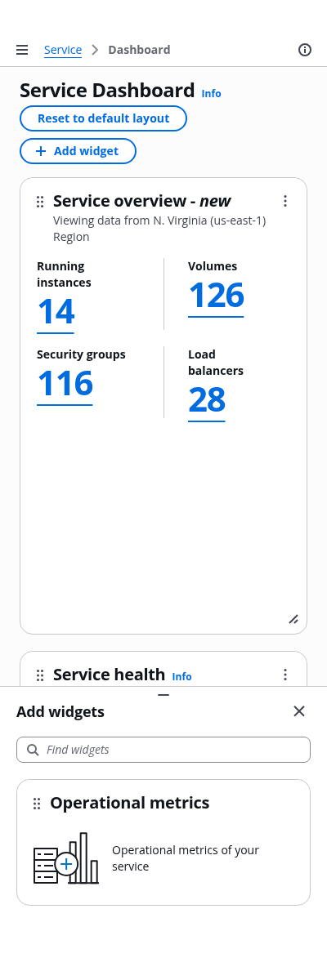
Task: Click Service overview drag handle icon
Action: 40,202
